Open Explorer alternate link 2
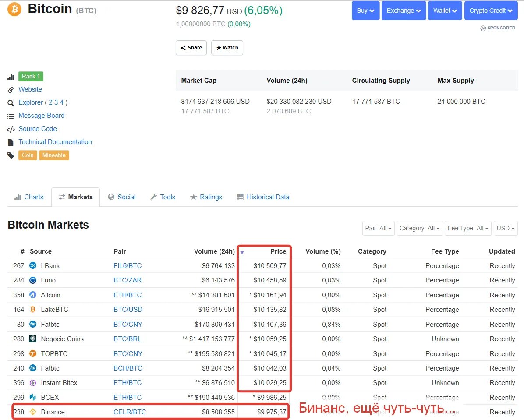Screen dimensions: 524x420 click(50, 102)
